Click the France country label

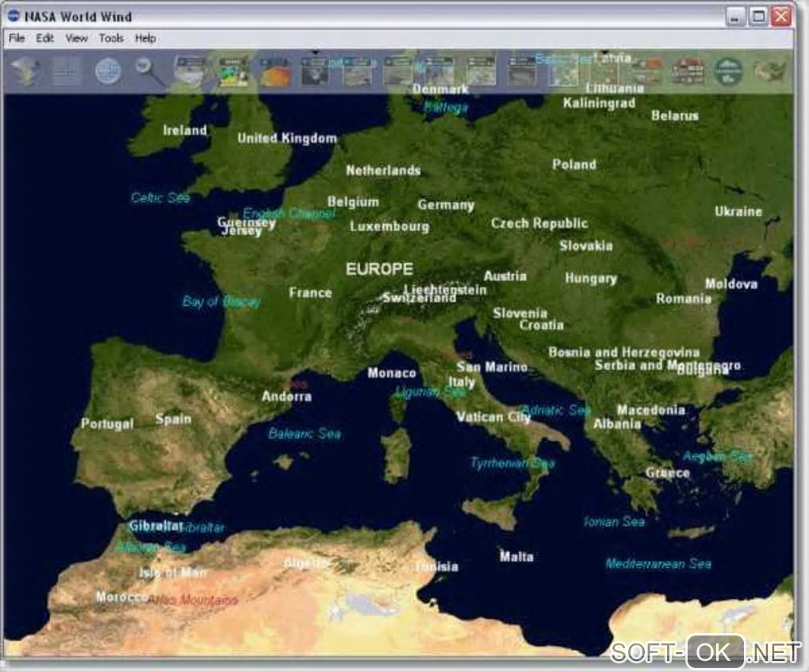tap(310, 294)
